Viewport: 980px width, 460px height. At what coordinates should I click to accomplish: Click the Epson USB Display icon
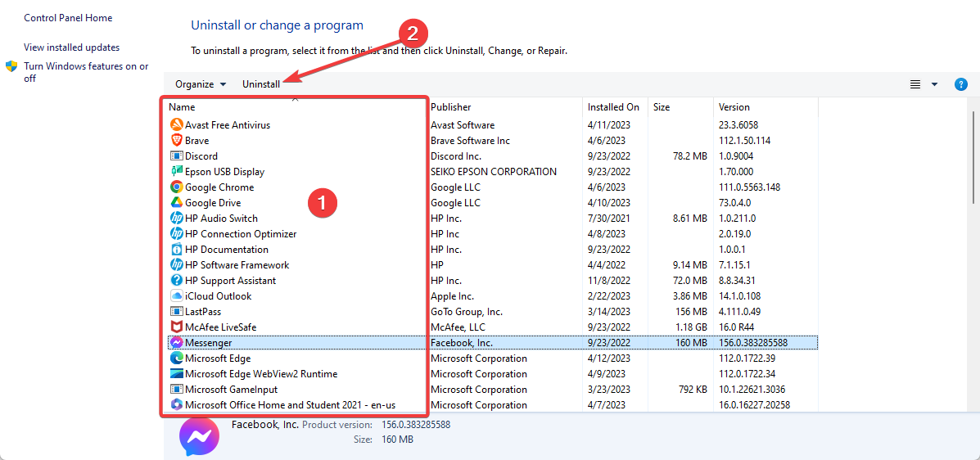[x=176, y=171]
